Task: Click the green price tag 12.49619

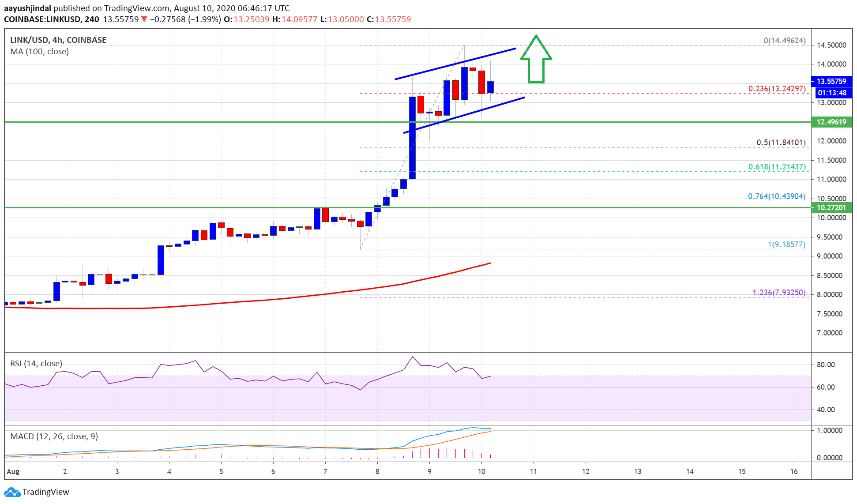Action: point(831,122)
